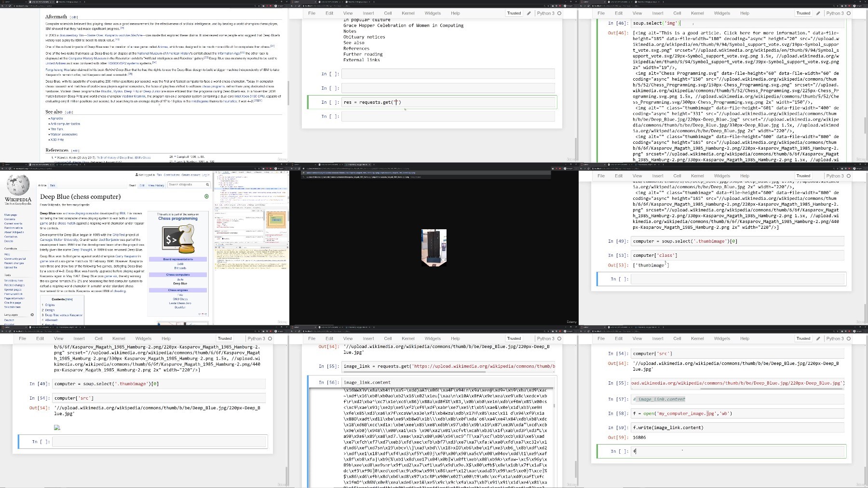This screenshot has height=488, width=868.
Task: Click soup.select('img') code cell
Action: click(x=737, y=23)
